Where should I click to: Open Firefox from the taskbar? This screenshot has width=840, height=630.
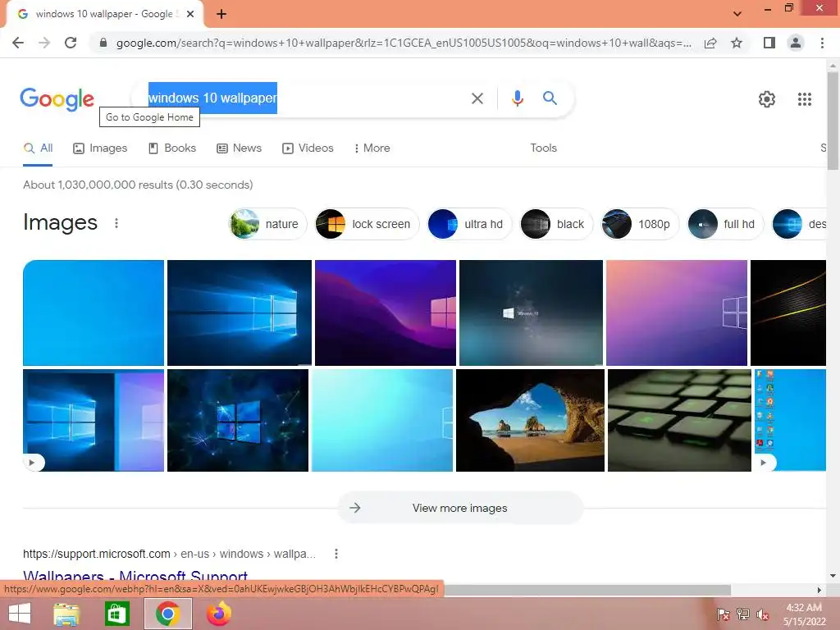(218, 614)
